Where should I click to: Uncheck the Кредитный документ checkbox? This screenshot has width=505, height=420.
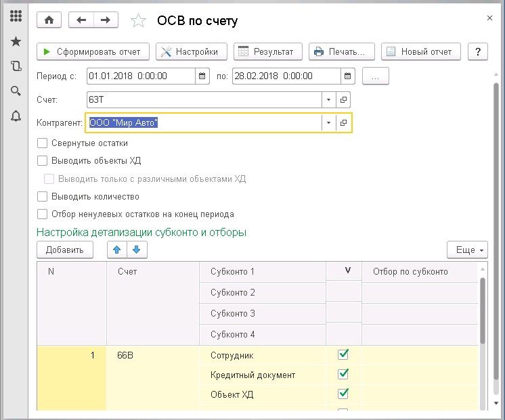pos(343,374)
